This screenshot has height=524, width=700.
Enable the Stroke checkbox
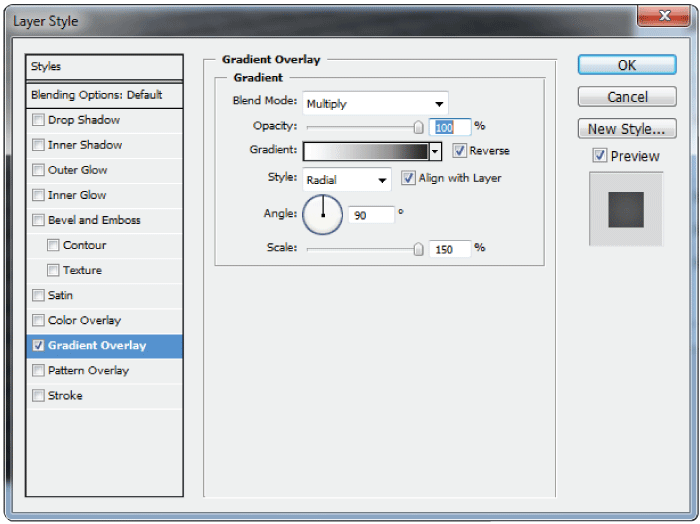point(38,395)
